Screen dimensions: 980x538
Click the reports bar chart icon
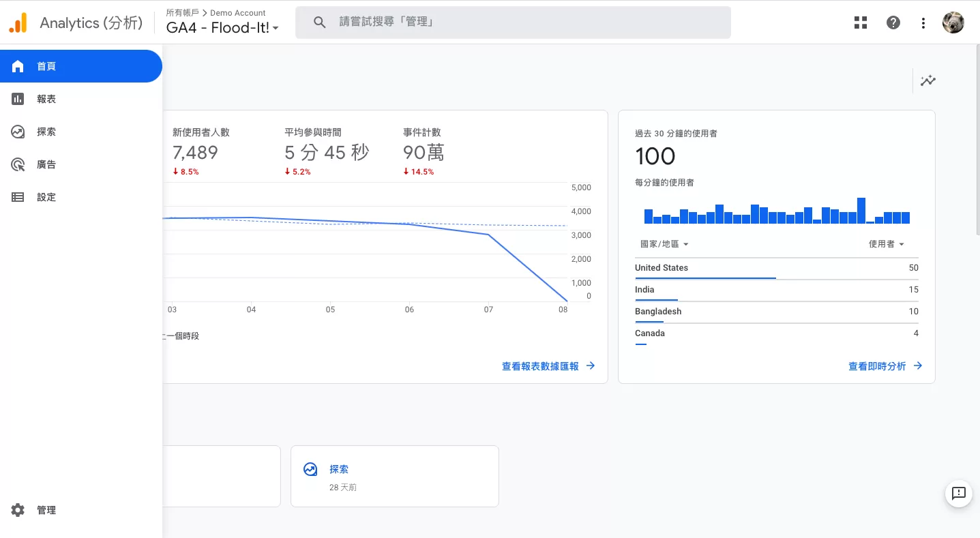pyautogui.click(x=18, y=99)
